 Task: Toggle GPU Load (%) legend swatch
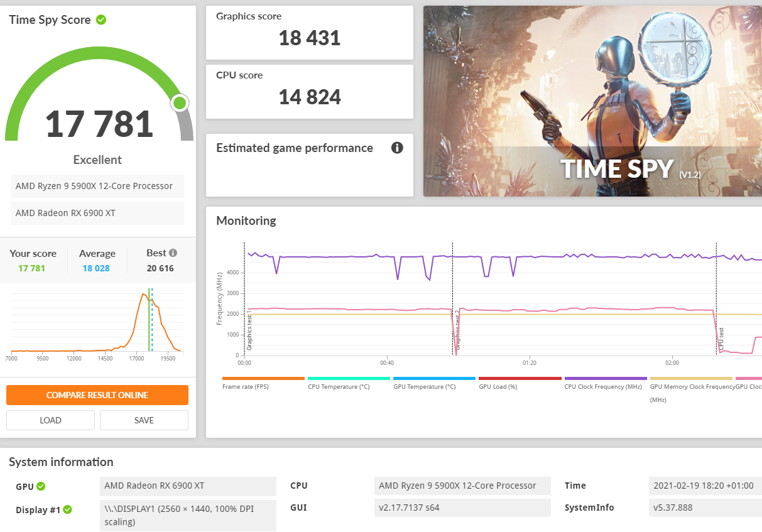point(520,378)
